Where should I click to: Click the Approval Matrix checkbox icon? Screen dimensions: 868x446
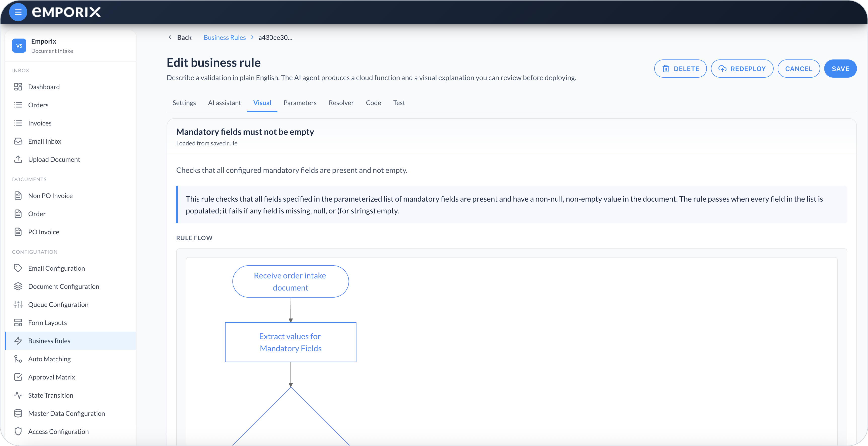(x=18, y=377)
